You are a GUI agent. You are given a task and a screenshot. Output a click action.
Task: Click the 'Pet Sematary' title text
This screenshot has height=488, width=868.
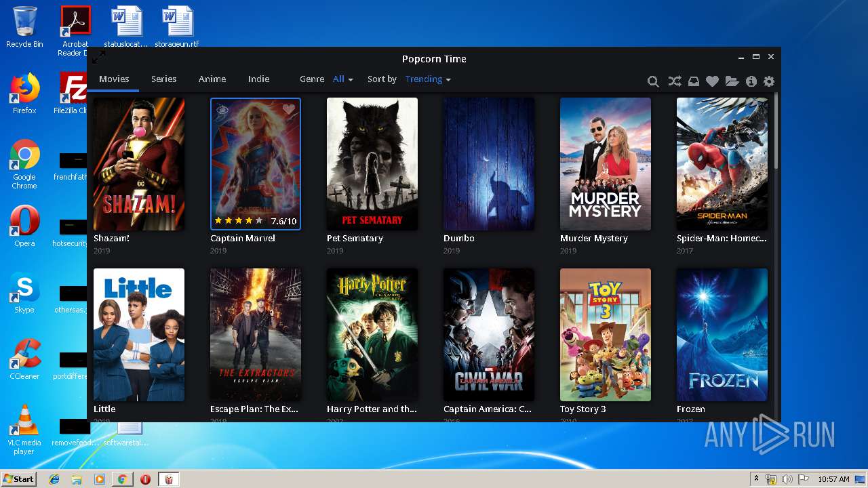(x=355, y=239)
